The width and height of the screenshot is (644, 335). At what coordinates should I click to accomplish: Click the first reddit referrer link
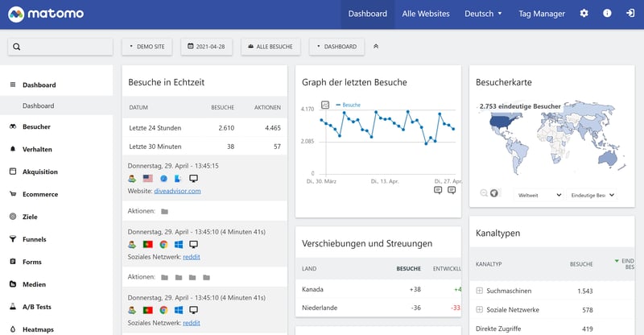tap(192, 256)
